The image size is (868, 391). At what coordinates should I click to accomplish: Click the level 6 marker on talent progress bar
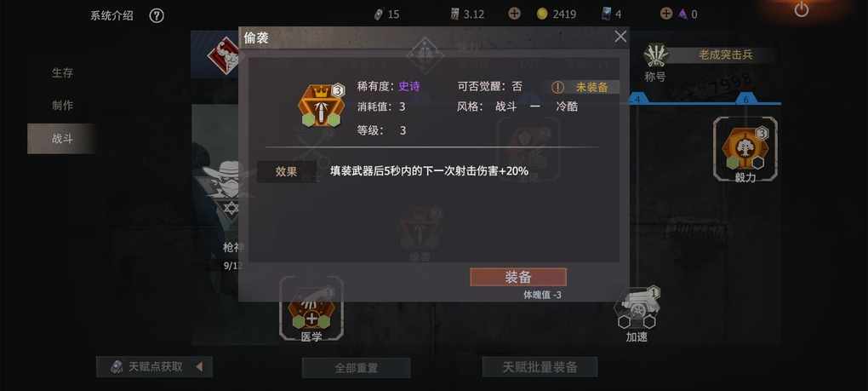coord(745,99)
